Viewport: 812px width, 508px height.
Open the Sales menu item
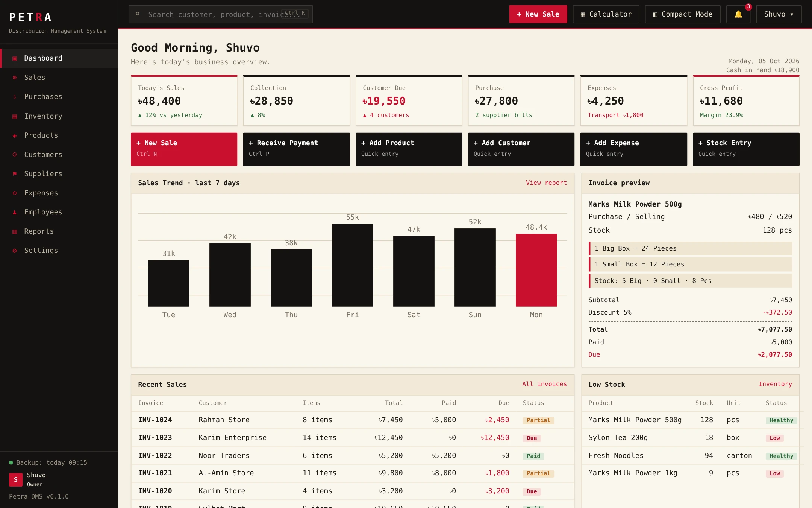point(59,78)
